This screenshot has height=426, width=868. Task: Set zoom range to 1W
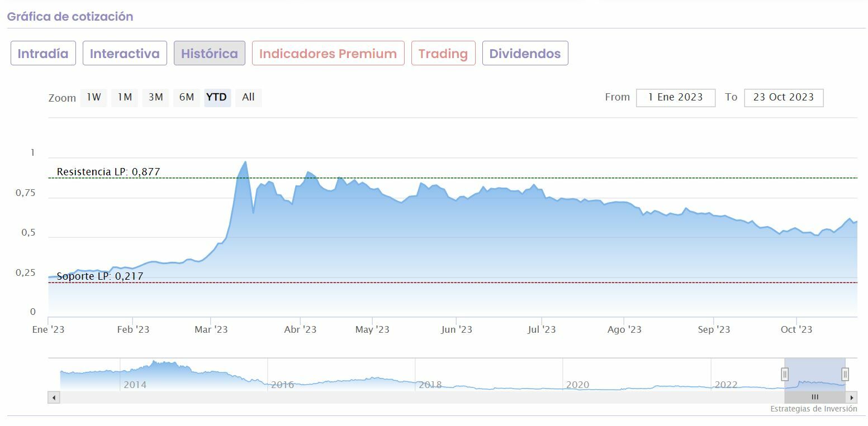(93, 98)
